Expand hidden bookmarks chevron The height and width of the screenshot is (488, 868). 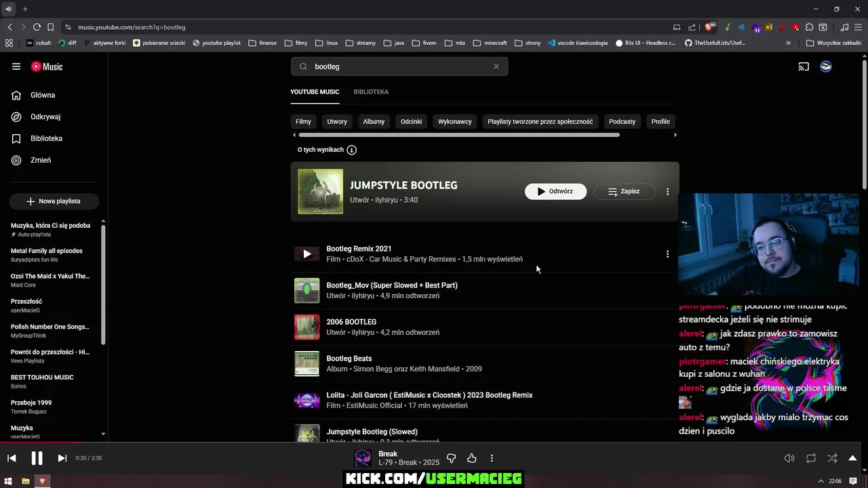[x=788, y=43]
